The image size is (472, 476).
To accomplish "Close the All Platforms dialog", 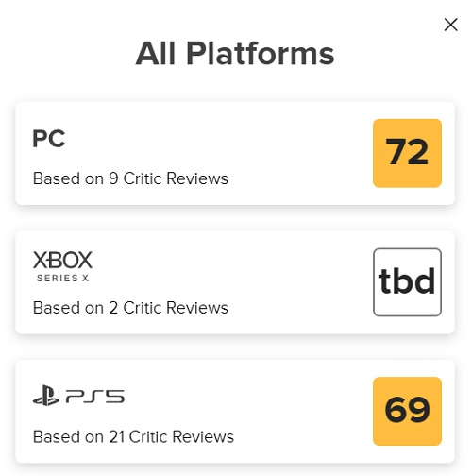I will 450,25.
